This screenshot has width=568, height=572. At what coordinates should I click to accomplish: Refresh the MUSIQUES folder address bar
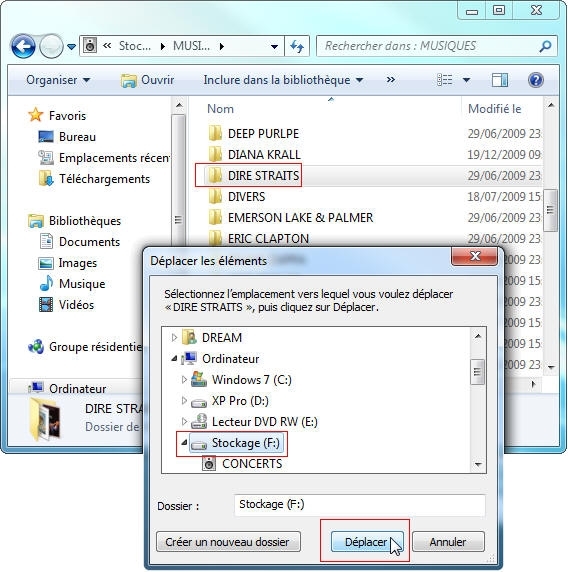click(x=297, y=46)
